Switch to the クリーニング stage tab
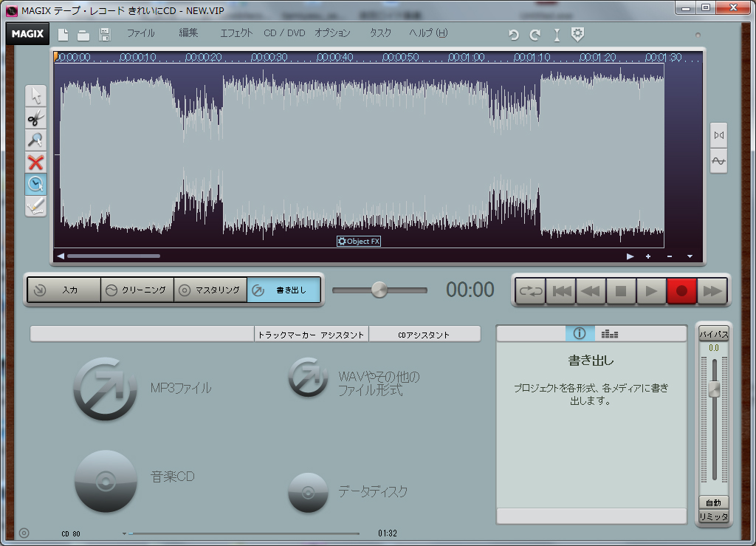This screenshot has width=756, height=546. pos(137,290)
